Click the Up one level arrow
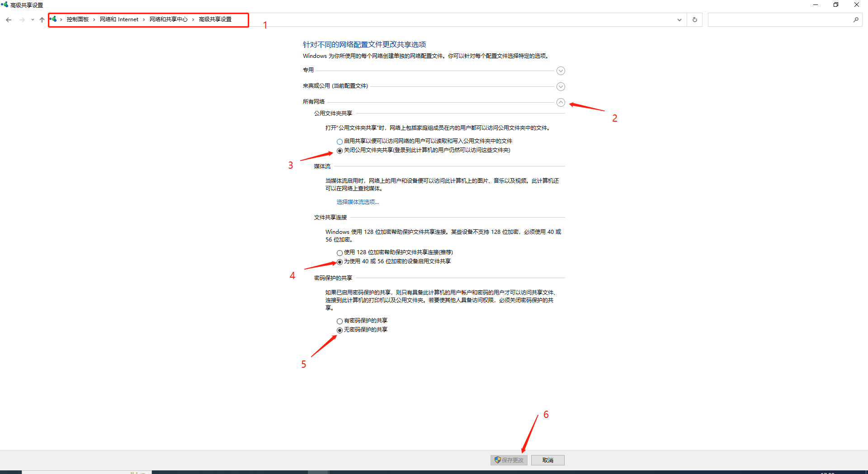 pos(42,19)
